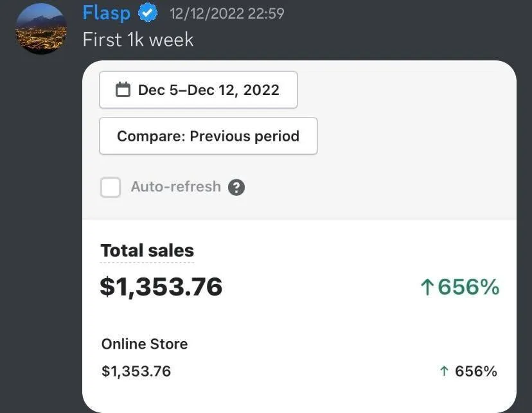Click the message timestamp 12/12/2022 22:59

coord(227,13)
